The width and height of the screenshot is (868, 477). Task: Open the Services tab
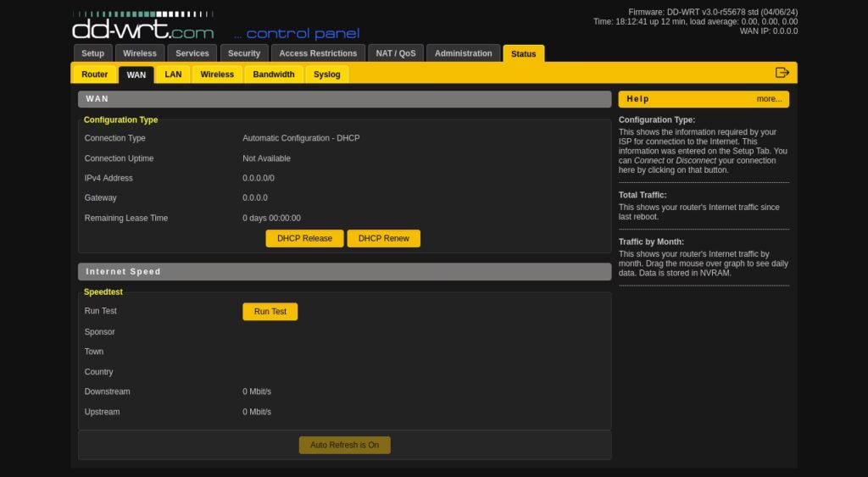(x=192, y=53)
